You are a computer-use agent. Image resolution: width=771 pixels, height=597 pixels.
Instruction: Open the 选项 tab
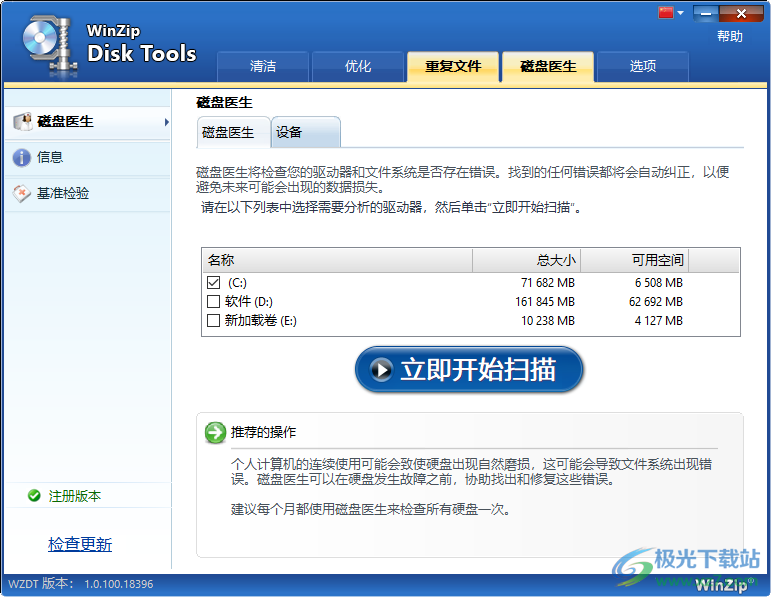point(643,66)
